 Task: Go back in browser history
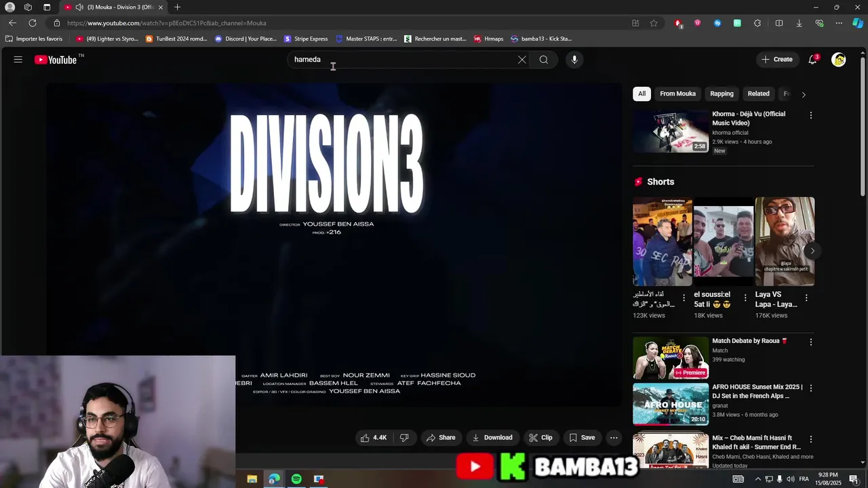(x=12, y=23)
